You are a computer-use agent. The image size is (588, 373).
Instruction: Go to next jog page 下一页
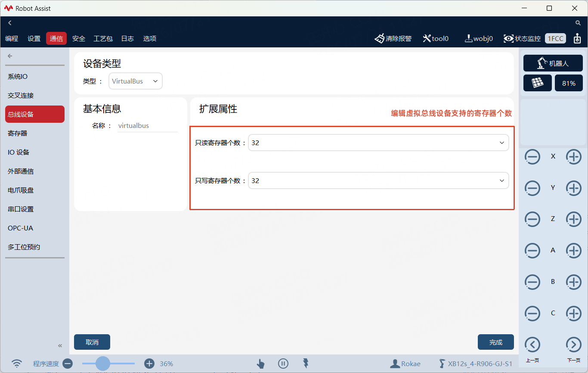click(574, 345)
